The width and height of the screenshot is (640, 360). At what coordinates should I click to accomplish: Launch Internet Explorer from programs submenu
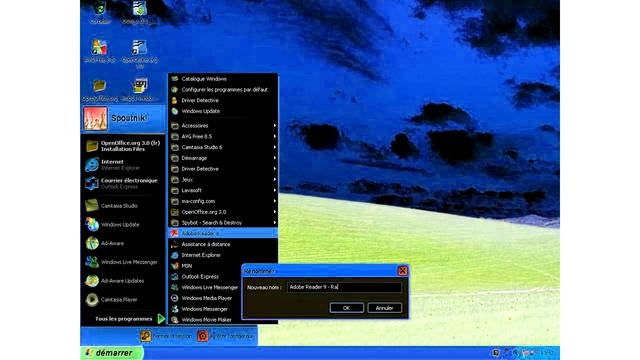tap(223, 255)
